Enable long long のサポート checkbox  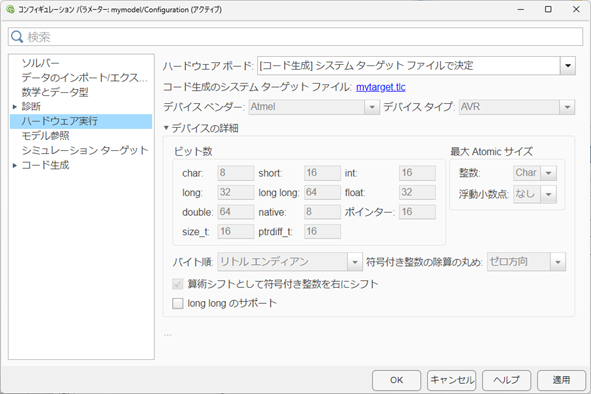pyautogui.click(x=178, y=304)
